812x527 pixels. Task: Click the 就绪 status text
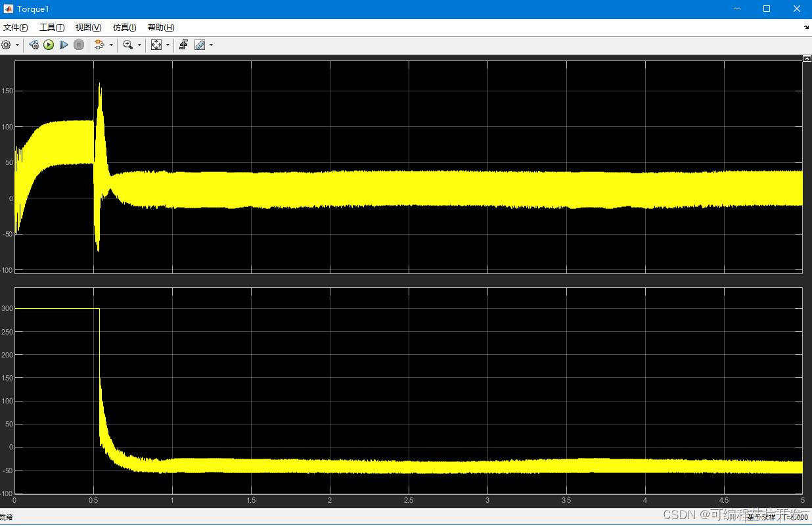coord(7,517)
